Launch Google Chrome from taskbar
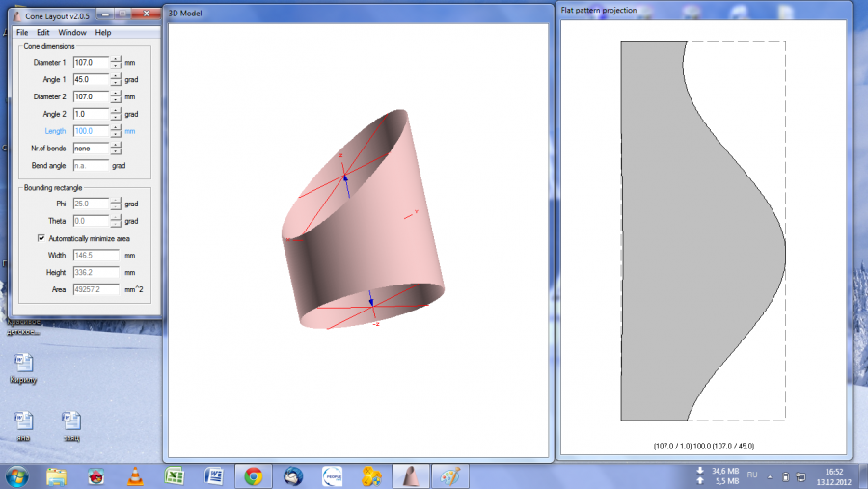Screen dimensions: 868x489 click(254, 475)
